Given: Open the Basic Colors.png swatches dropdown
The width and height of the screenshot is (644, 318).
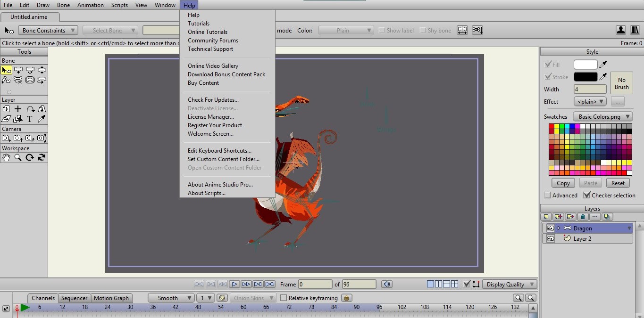Looking at the screenshot, I should [602, 116].
